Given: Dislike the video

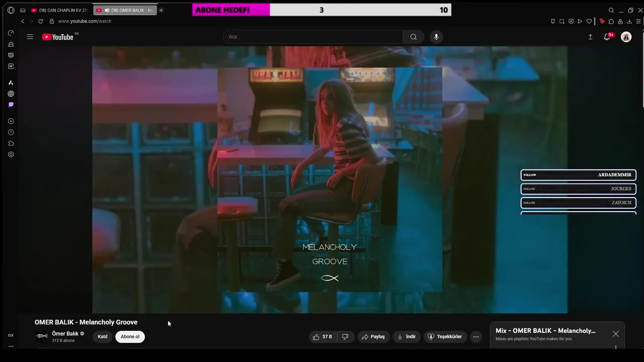Looking at the screenshot, I should tap(346, 337).
